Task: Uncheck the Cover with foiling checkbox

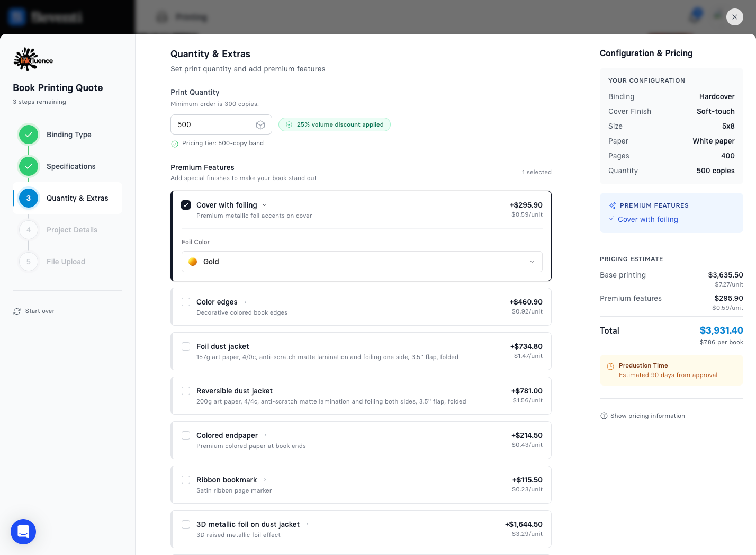Action: [x=186, y=205]
